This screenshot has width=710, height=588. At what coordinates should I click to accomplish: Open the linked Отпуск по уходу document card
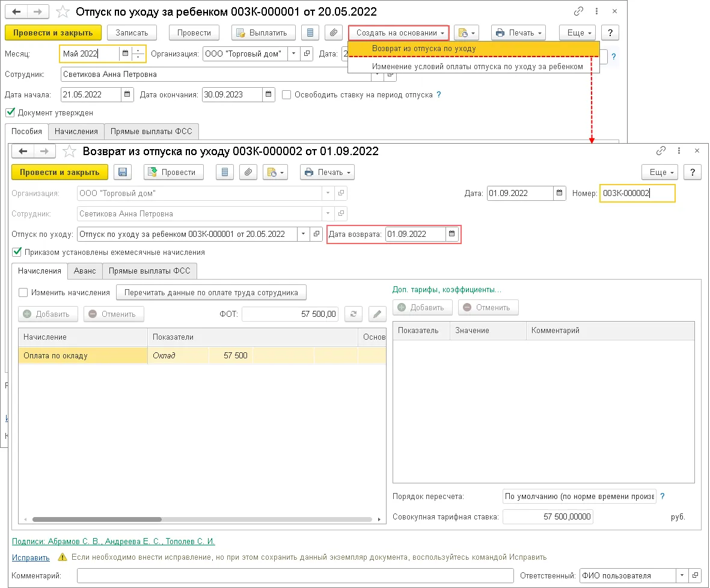coord(316,234)
